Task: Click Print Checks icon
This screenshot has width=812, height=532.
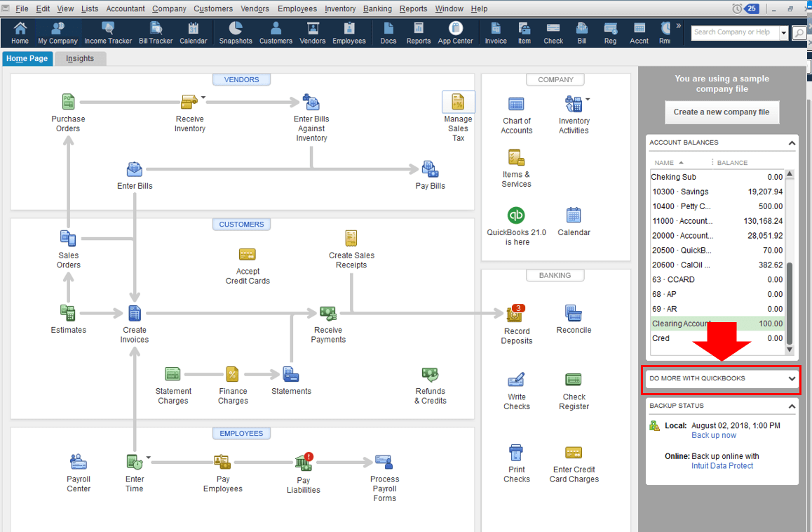Action: (x=516, y=452)
